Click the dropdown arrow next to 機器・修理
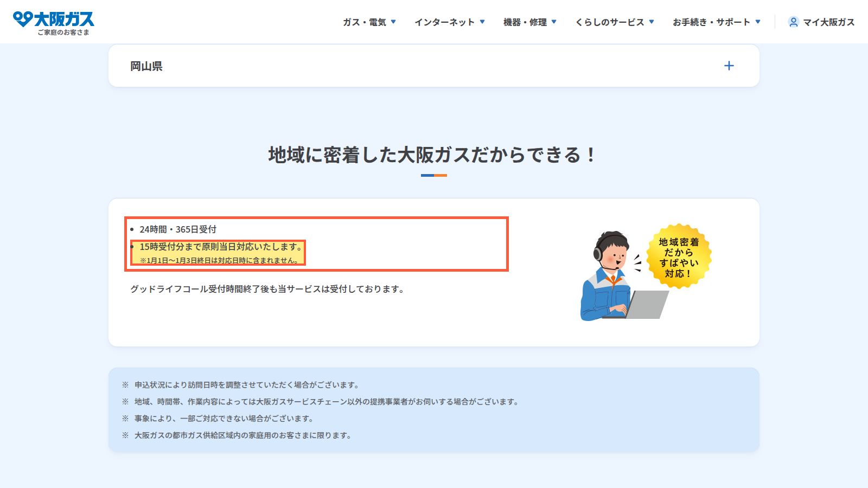 coord(554,22)
